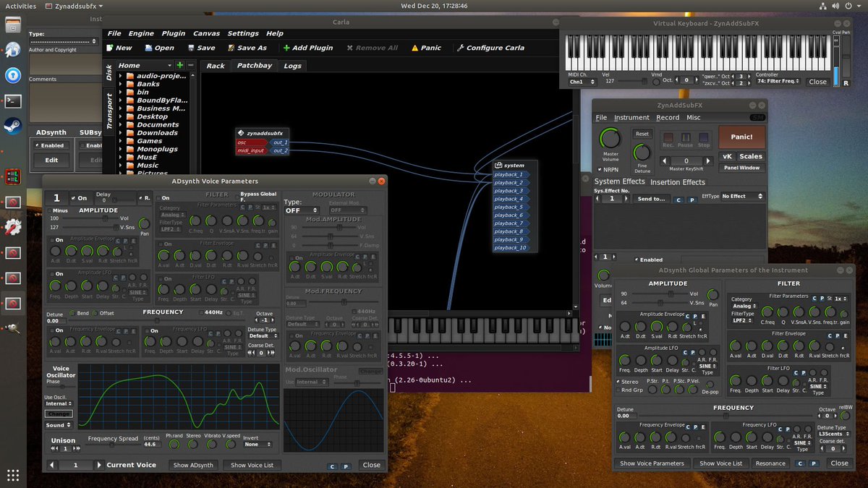Open Steam from the Ubuntu dock

(12, 125)
